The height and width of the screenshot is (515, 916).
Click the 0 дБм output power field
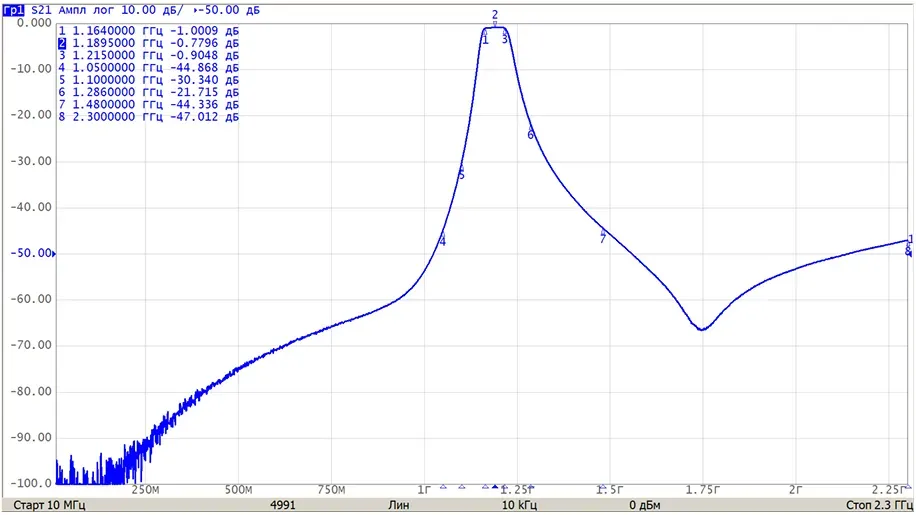645,505
